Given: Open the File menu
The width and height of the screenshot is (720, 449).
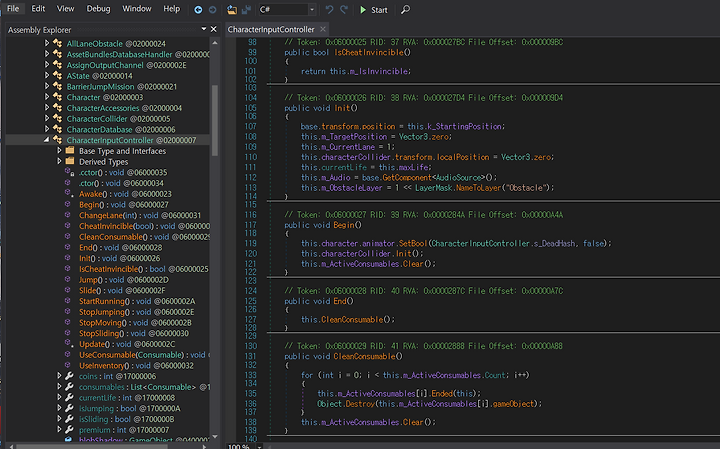Looking at the screenshot, I should pyautogui.click(x=13, y=9).
